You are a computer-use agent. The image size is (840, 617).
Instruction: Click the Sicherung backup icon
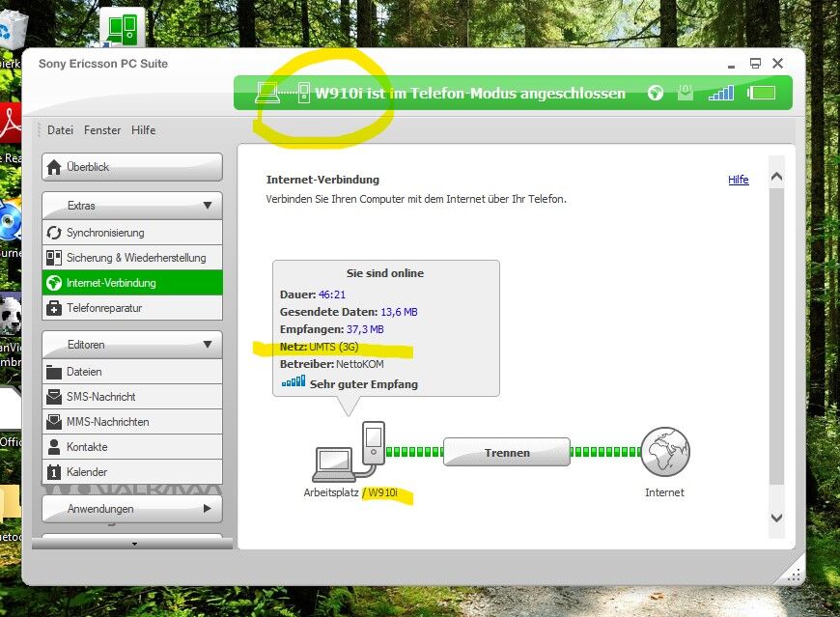53,258
